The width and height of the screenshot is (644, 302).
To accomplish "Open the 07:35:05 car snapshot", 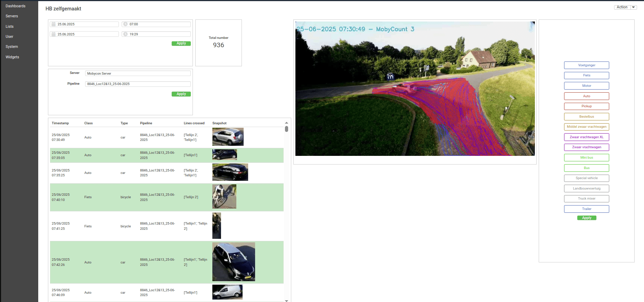I will pos(225,154).
